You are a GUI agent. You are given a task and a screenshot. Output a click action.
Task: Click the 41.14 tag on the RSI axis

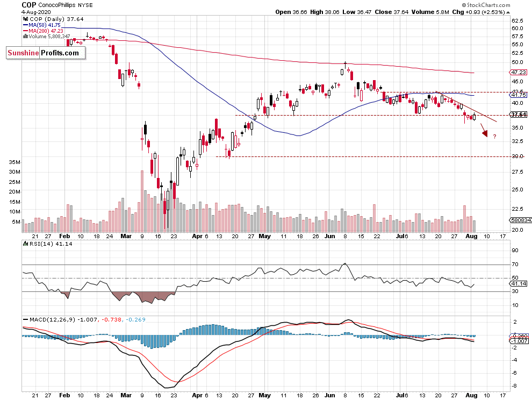(x=519, y=283)
